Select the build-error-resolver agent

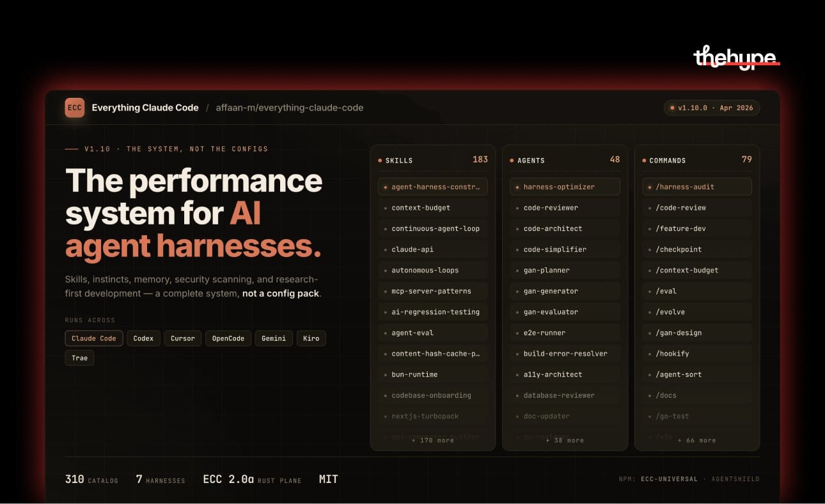[x=565, y=354]
